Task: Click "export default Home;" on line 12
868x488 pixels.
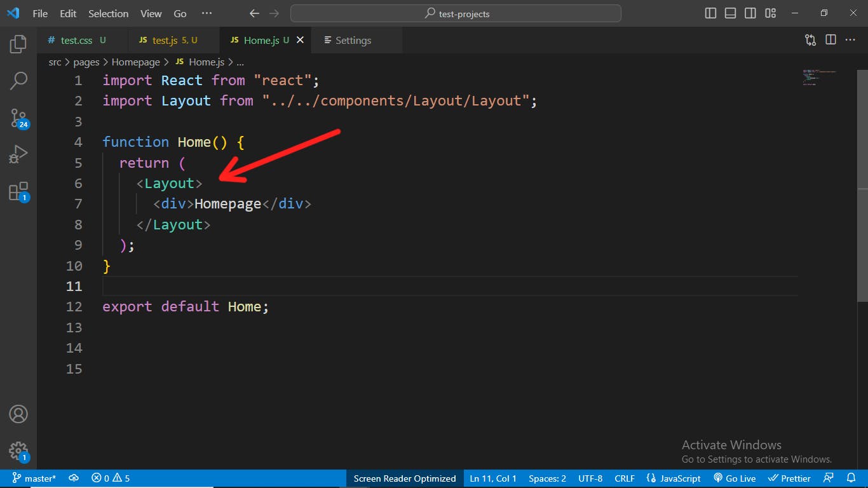Action: point(186,307)
